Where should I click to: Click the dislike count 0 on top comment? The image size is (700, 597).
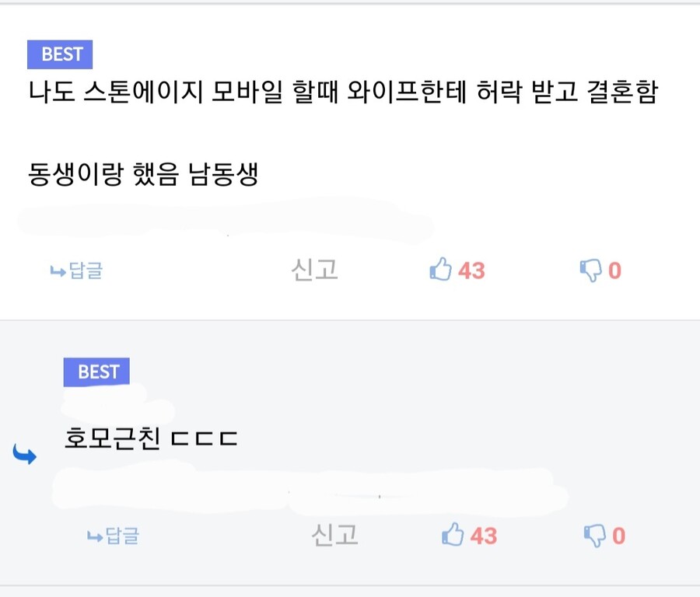click(614, 271)
